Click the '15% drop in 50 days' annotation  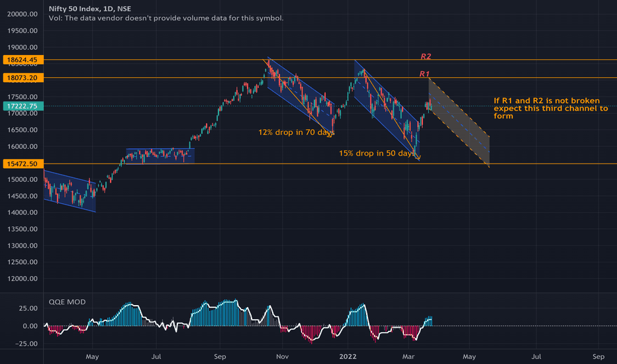click(x=377, y=153)
